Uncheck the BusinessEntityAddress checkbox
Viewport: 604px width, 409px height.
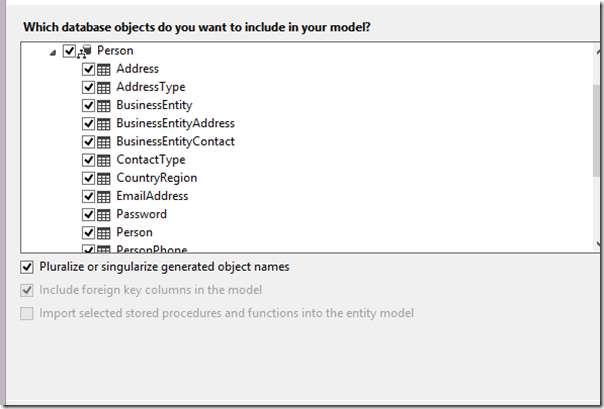coord(89,123)
